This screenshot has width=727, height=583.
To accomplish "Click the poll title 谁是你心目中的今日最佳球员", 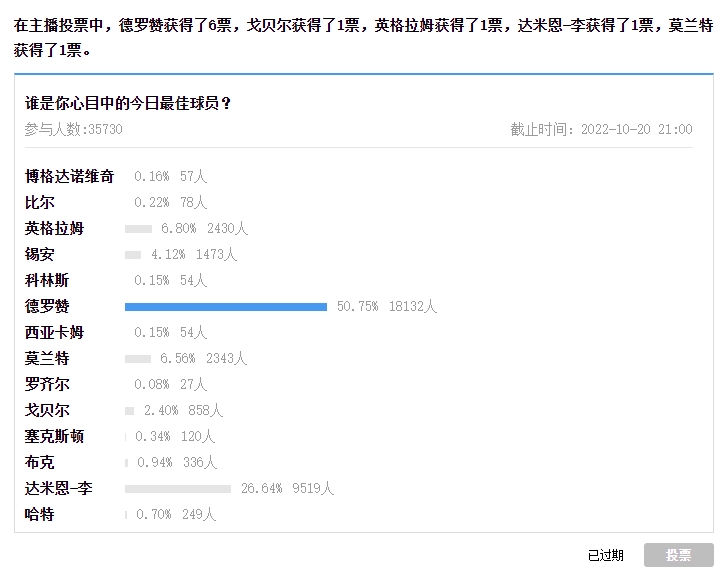I will [128, 103].
